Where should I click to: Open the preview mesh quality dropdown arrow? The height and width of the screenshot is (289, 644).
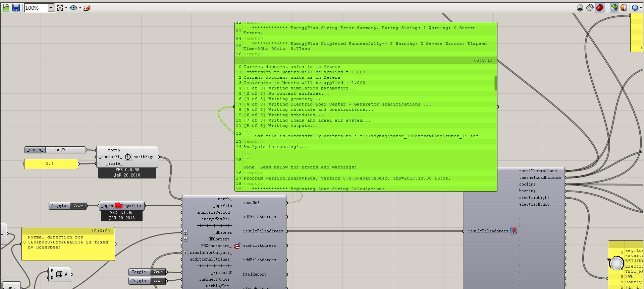coord(641,8)
